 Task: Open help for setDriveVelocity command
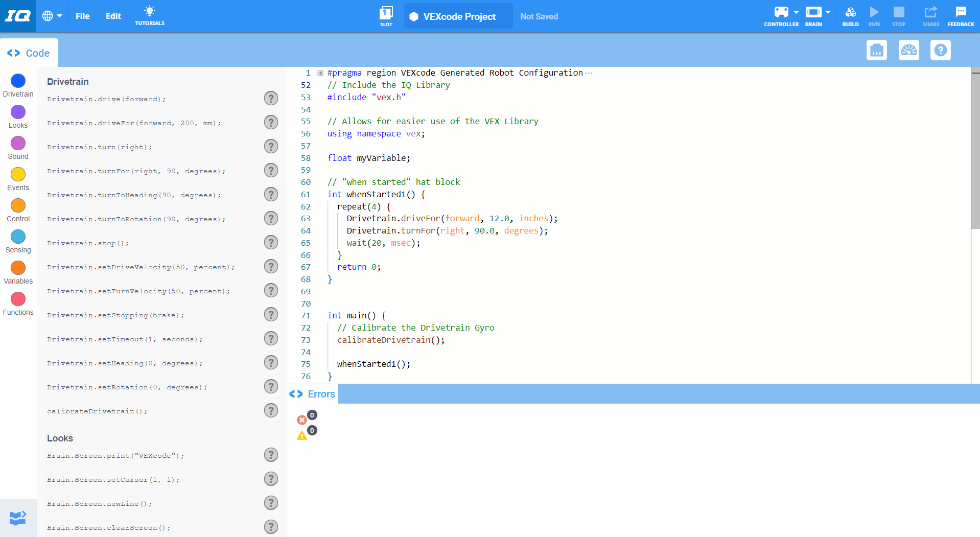271,266
